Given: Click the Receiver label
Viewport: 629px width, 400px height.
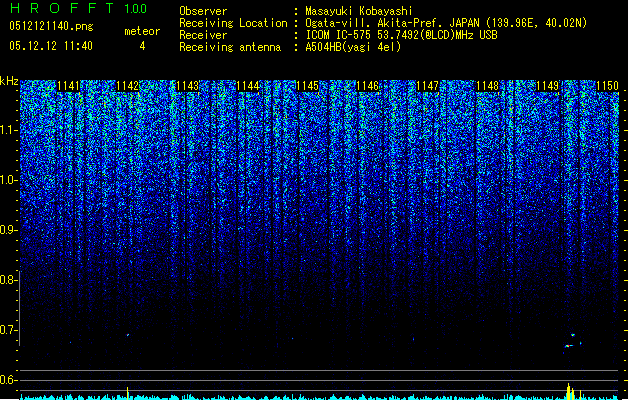Looking at the screenshot, I should click(x=203, y=35).
